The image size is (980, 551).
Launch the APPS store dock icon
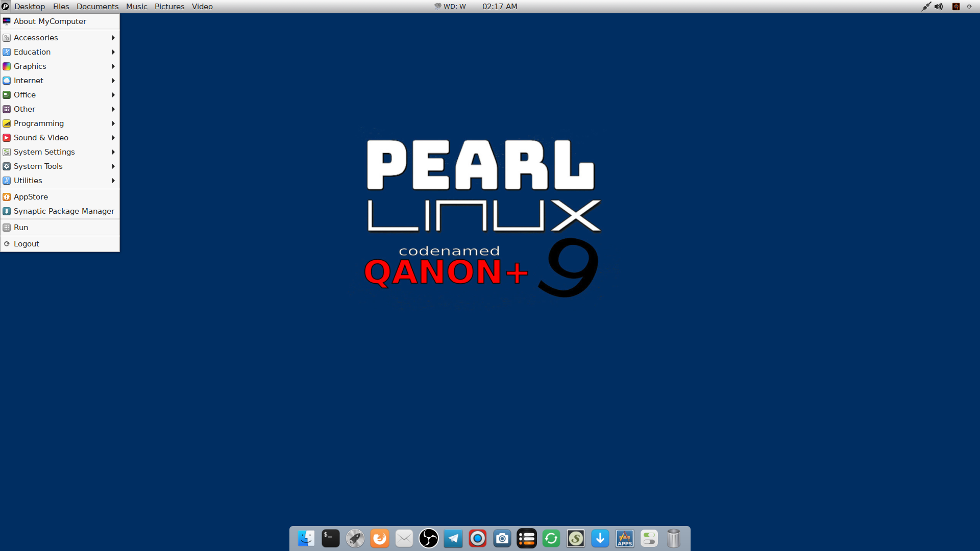[x=625, y=538]
